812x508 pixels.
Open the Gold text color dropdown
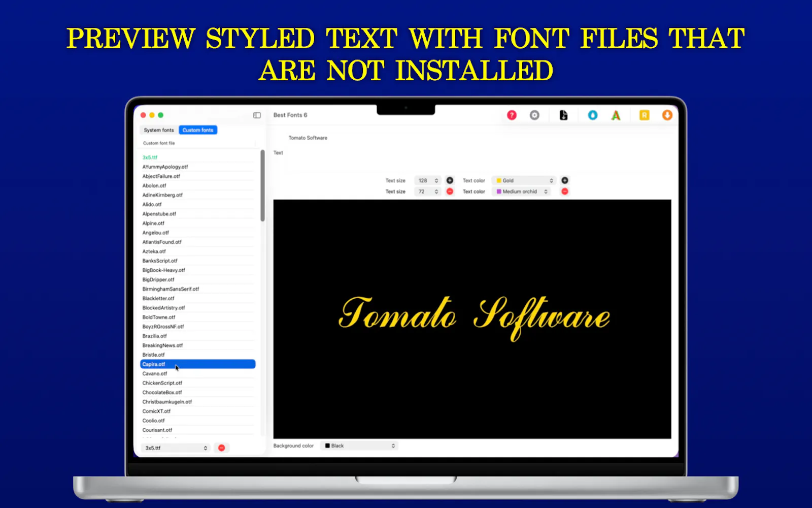524,180
